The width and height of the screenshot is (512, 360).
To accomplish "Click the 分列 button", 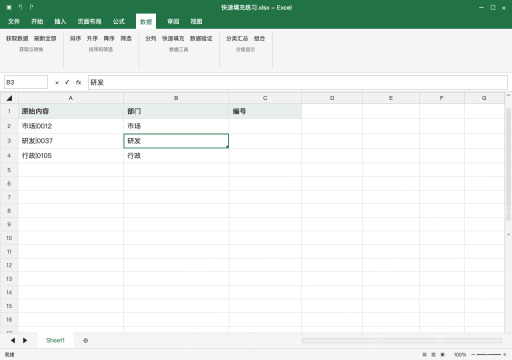I will tap(150, 38).
